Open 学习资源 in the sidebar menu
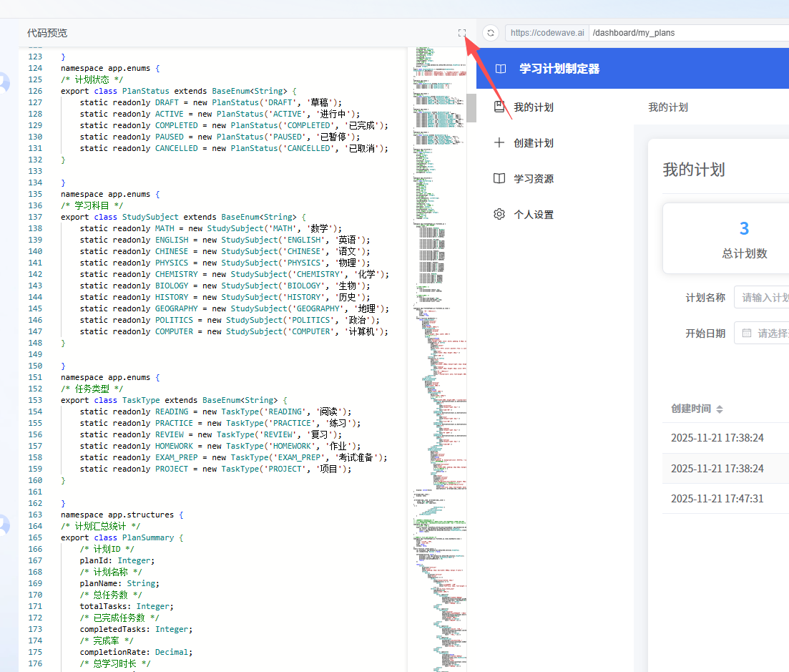 click(x=534, y=179)
